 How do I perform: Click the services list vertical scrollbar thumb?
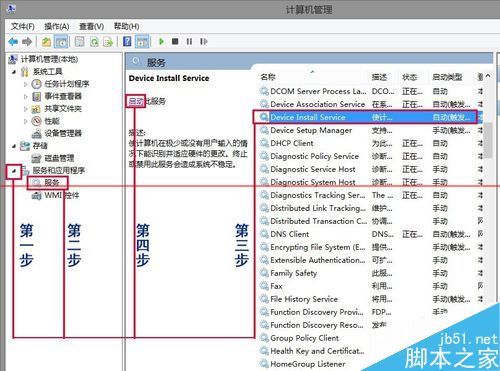point(488,140)
